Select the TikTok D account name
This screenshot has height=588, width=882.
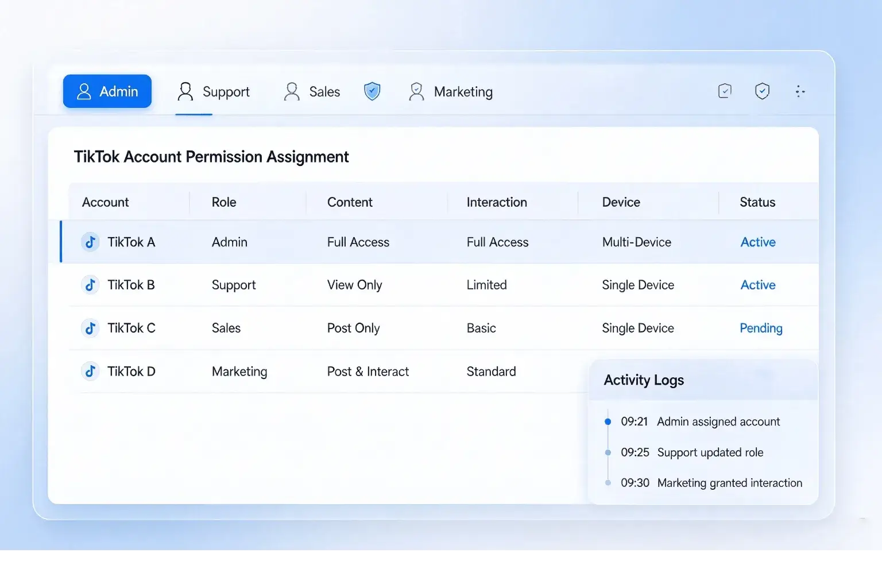click(131, 372)
